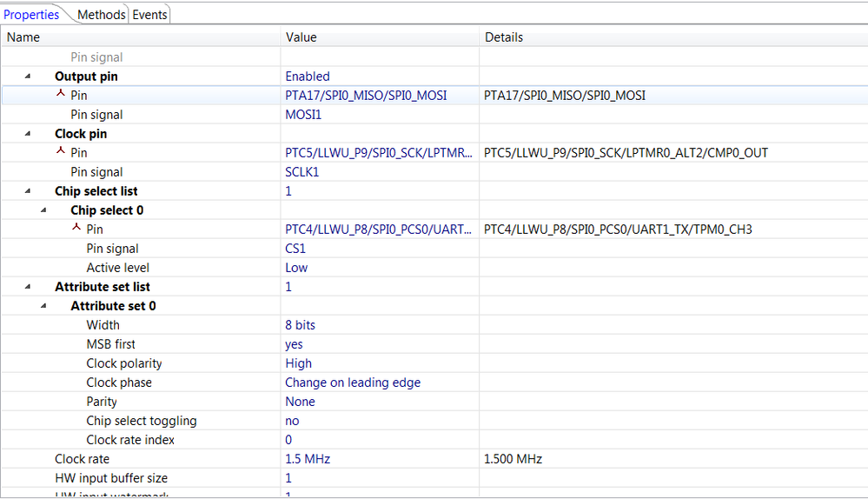Click the pin icon under Chip select 0

point(76,229)
